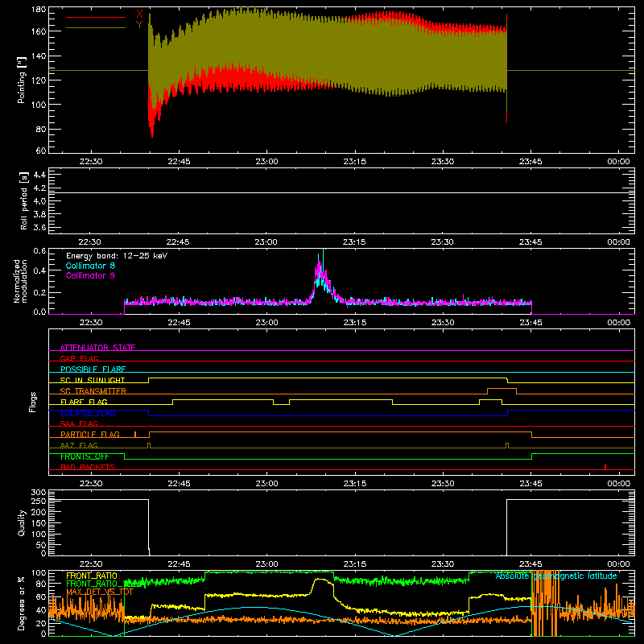Click the POSSIBLE_FLARE flag label
Viewport: 644px width, 644px height.
[93, 369]
